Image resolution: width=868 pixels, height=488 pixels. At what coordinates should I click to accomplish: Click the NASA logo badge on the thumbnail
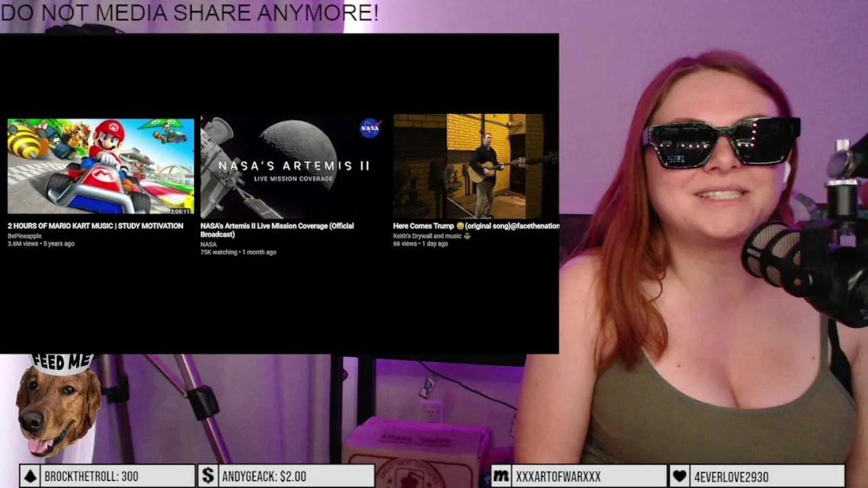370,127
